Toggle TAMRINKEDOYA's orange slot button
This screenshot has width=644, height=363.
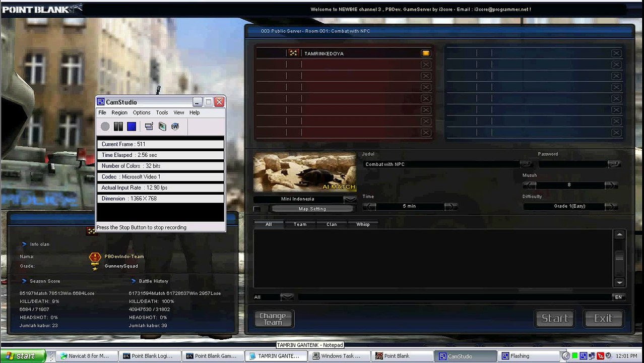[426, 53]
